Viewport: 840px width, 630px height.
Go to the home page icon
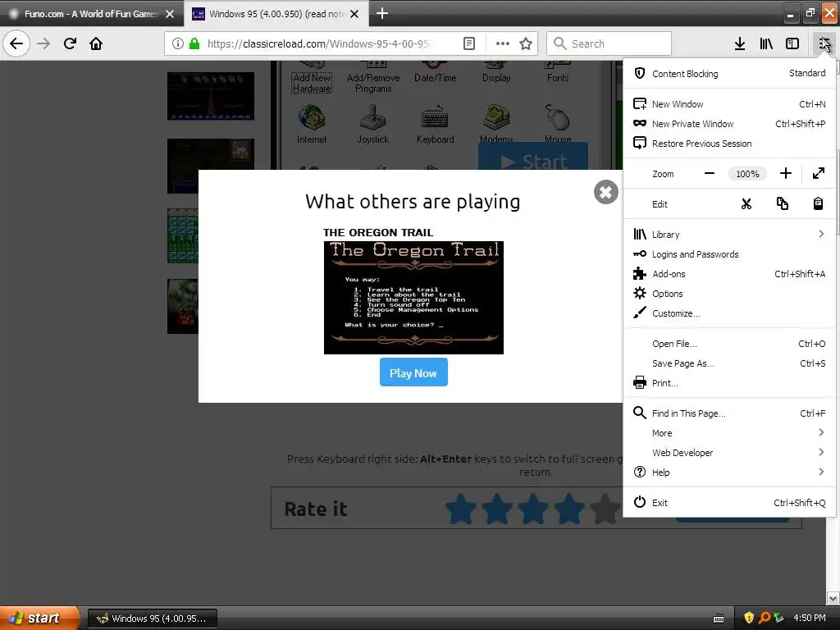[96, 43]
